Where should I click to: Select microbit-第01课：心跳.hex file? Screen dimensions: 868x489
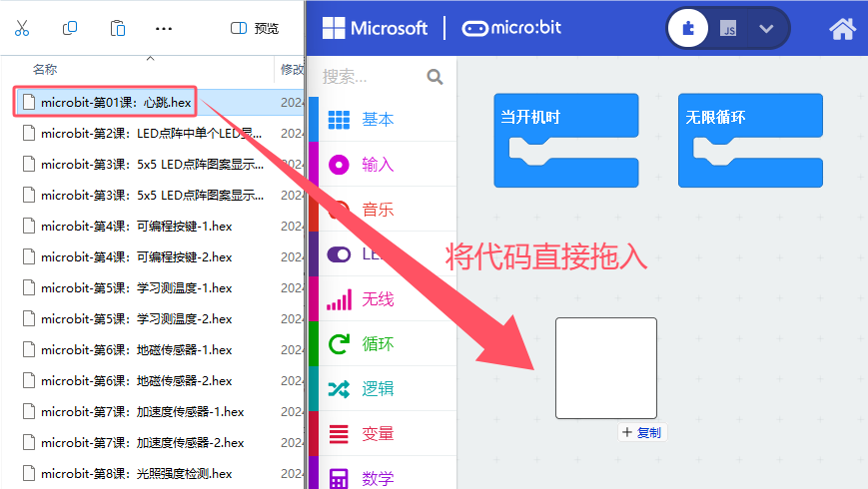tap(105, 103)
